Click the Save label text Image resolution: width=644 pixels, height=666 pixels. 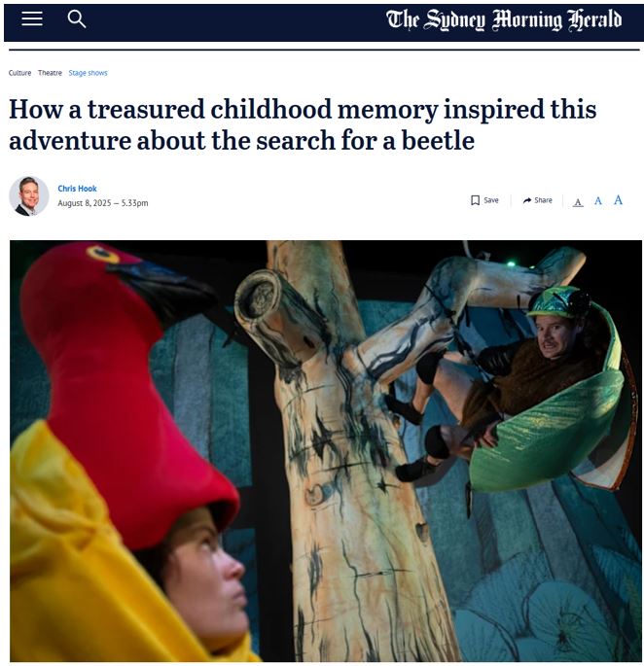click(x=491, y=200)
